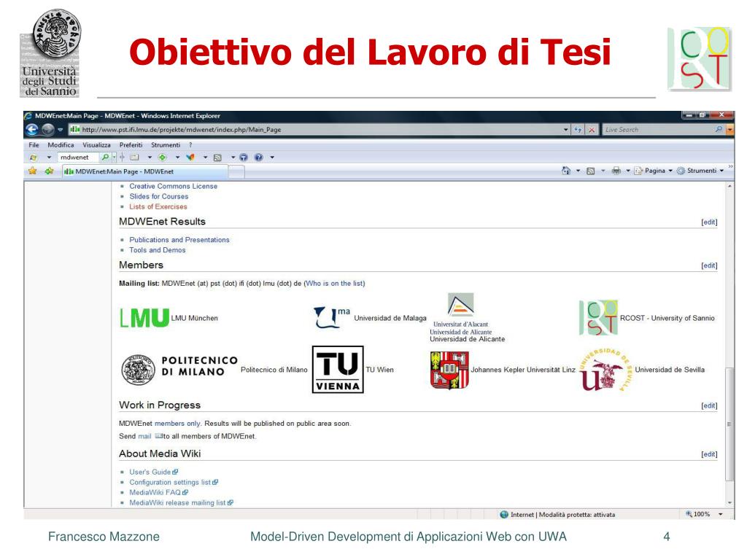Click the Live Search input box

coord(658,130)
